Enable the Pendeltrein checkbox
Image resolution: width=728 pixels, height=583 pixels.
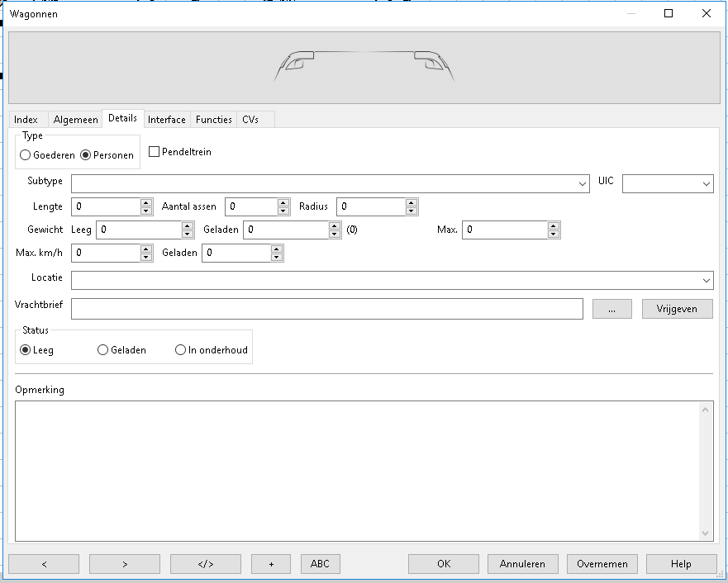click(154, 152)
